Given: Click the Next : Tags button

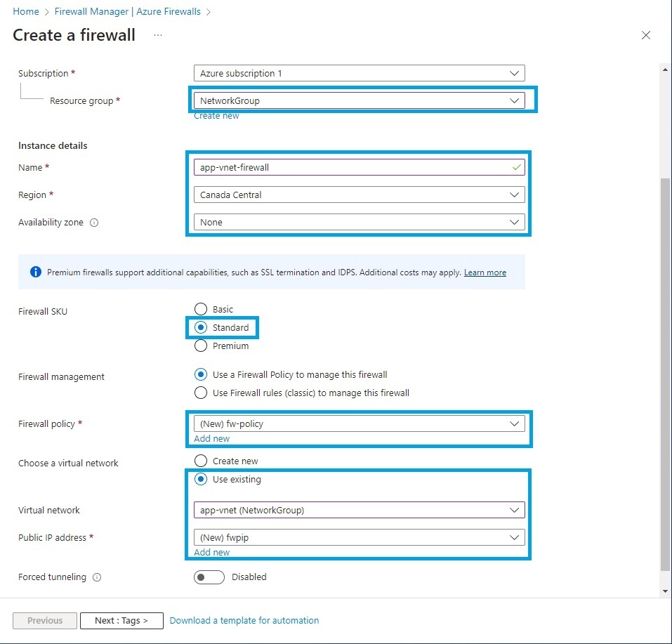Looking at the screenshot, I should click(121, 620).
